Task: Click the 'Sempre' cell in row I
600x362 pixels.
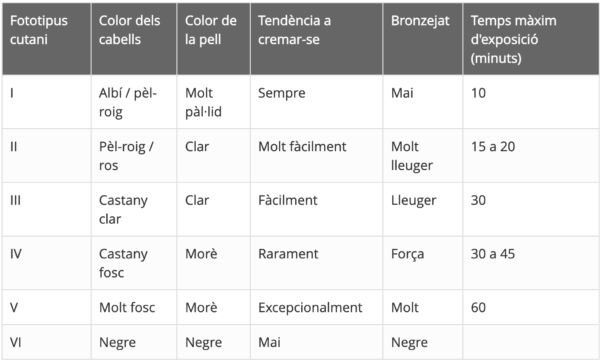Action: point(316,102)
